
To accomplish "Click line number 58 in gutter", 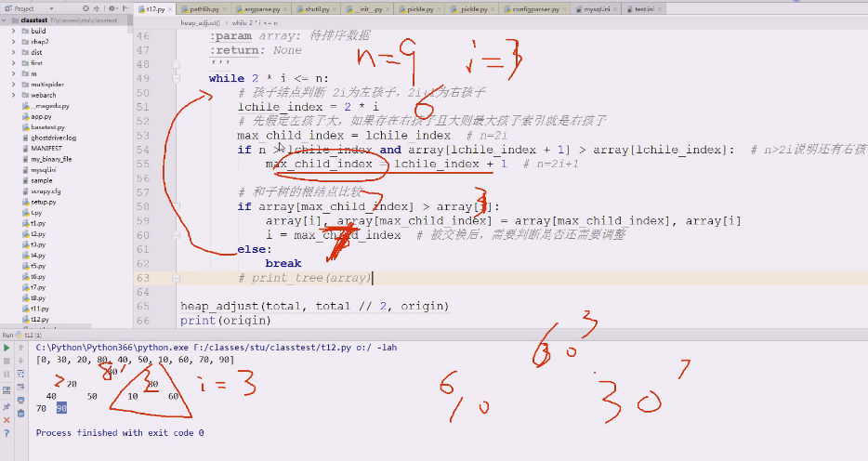I will (x=143, y=206).
